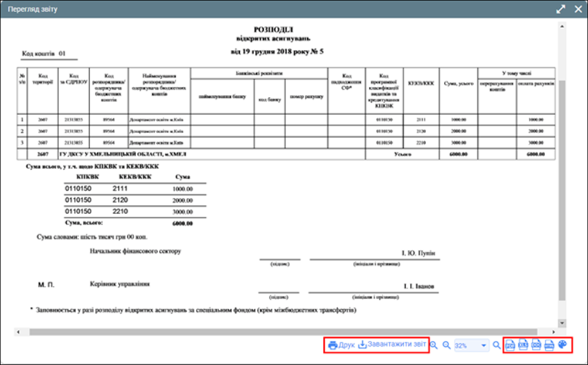Click the magnifier icon just left of 32% field
The width and height of the screenshot is (588, 365).
pos(446,346)
